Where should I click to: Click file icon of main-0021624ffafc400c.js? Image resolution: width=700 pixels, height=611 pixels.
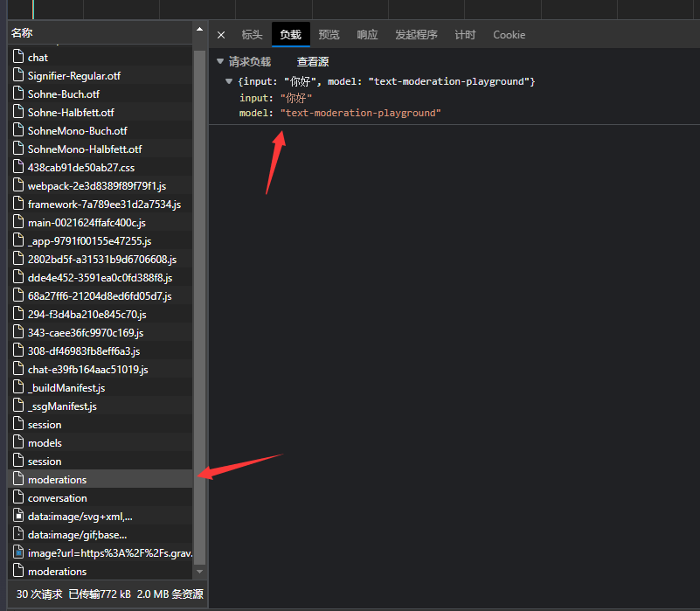[18, 221]
